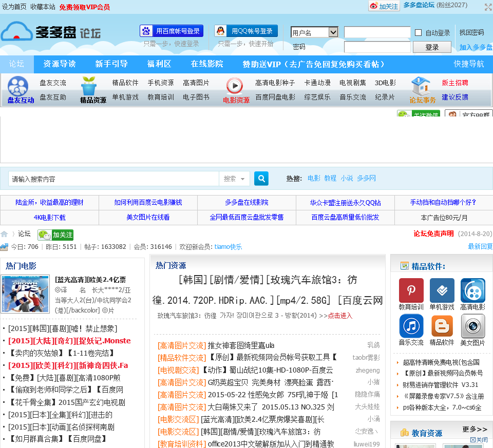Open the 精品软件 orange blogger icon
This screenshot has width=493, height=448.
point(442,326)
